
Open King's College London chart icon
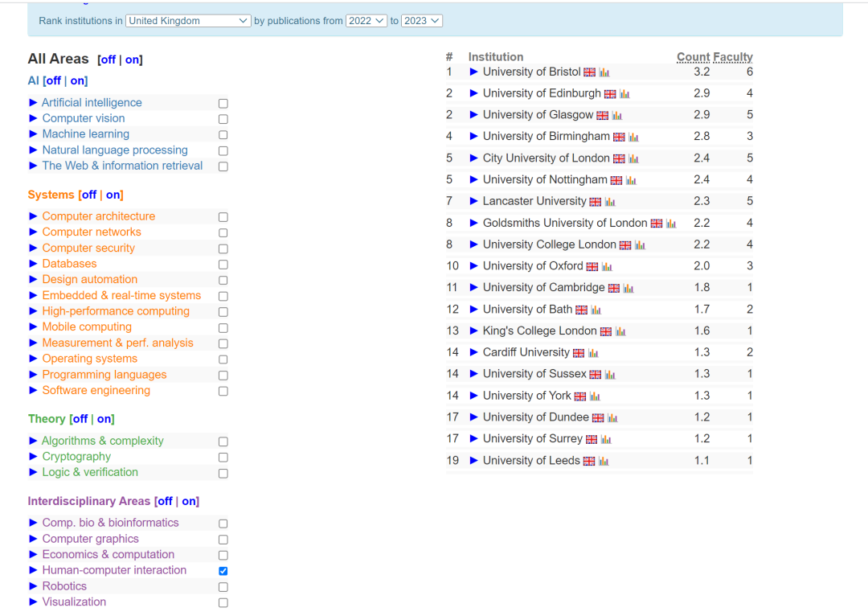coord(620,331)
